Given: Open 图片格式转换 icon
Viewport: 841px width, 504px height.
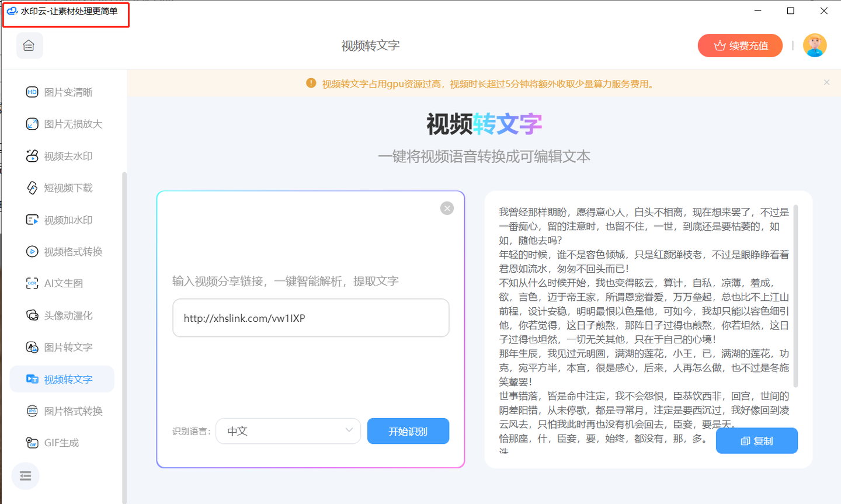Looking at the screenshot, I should [32, 411].
